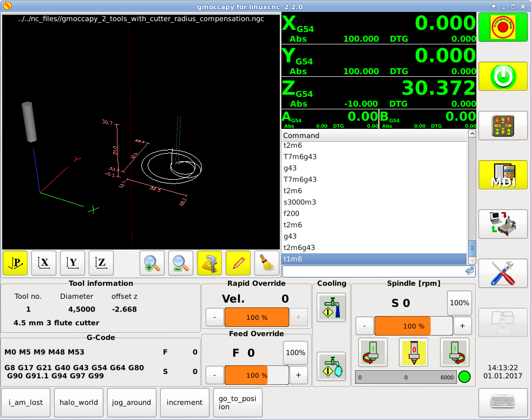Click the B axis DRO display
531x420 pixels.
pyautogui.click(x=428, y=119)
